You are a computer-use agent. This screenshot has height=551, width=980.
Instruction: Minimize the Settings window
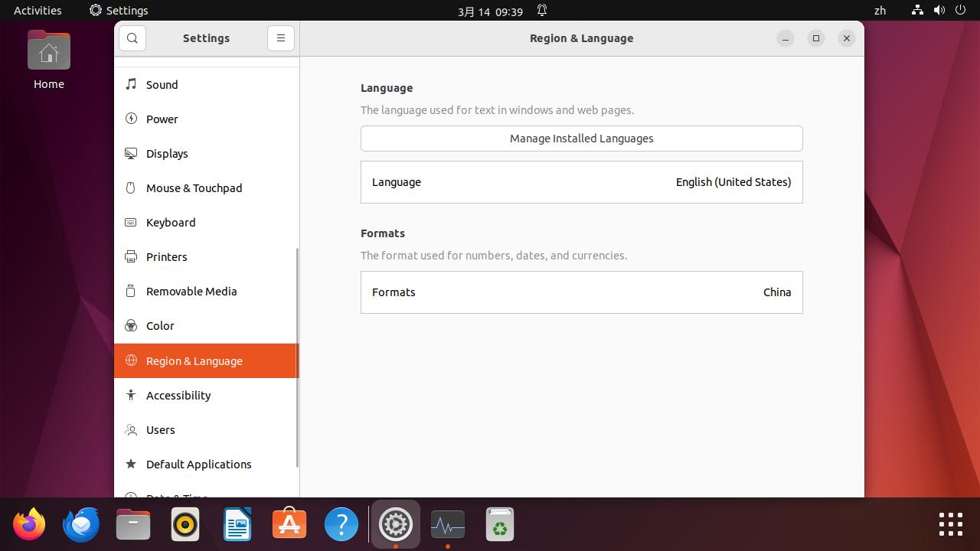click(786, 38)
